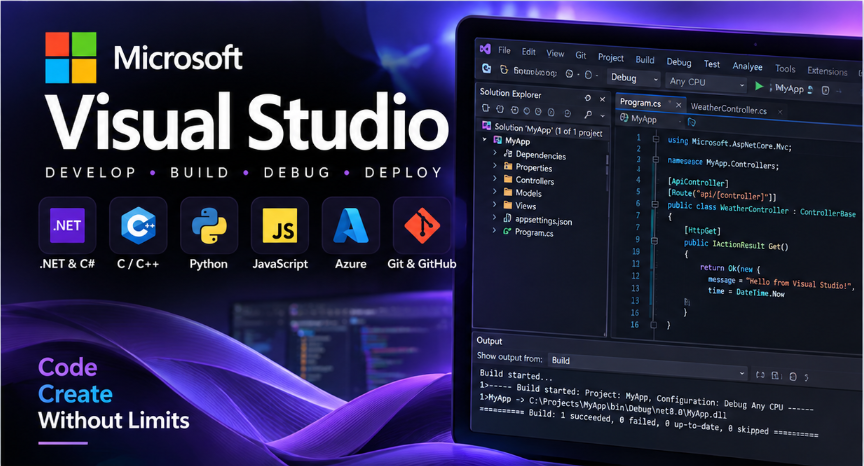Open the Show output from Build dropdown
This screenshot has height=466, width=864.
(648, 365)
